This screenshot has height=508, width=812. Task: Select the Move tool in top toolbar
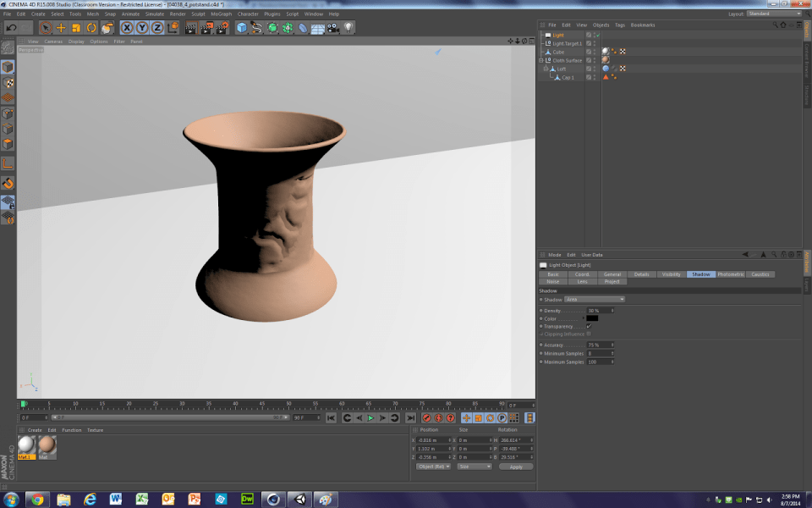click(60, 28)
